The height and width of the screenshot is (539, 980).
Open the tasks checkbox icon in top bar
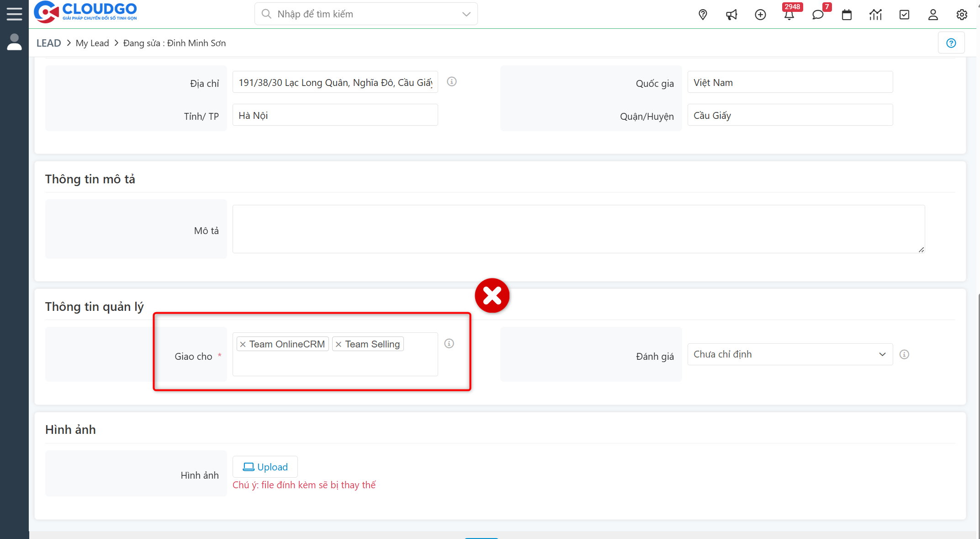click(904, 15)
